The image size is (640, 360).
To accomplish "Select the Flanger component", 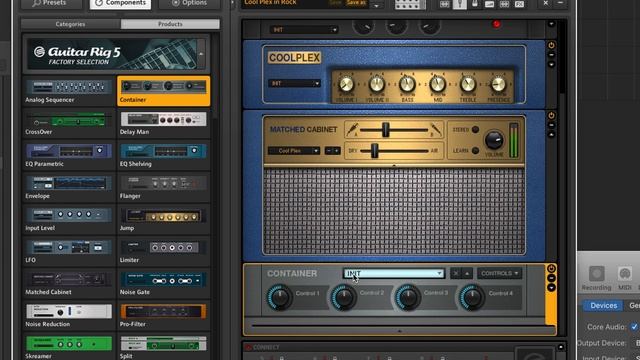I will 163,187.
